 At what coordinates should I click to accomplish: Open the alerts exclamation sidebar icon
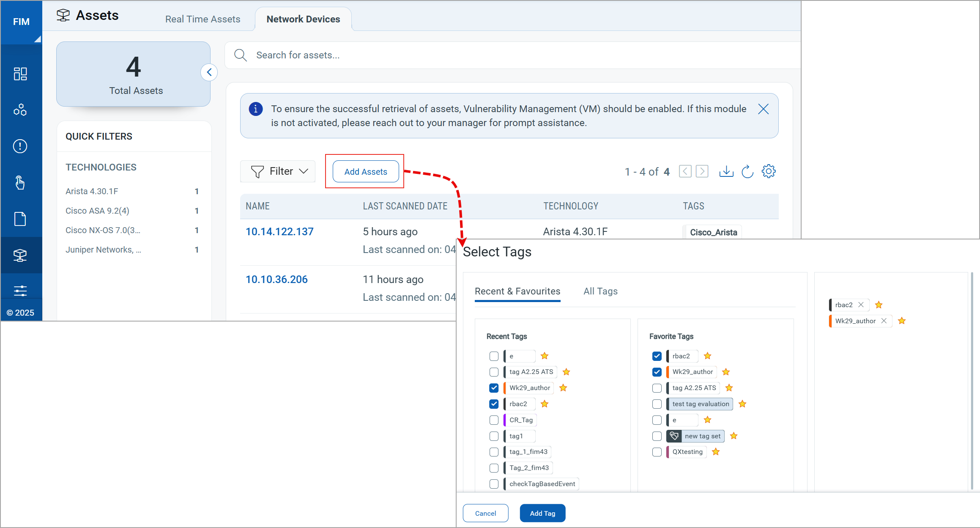point(20,146)
